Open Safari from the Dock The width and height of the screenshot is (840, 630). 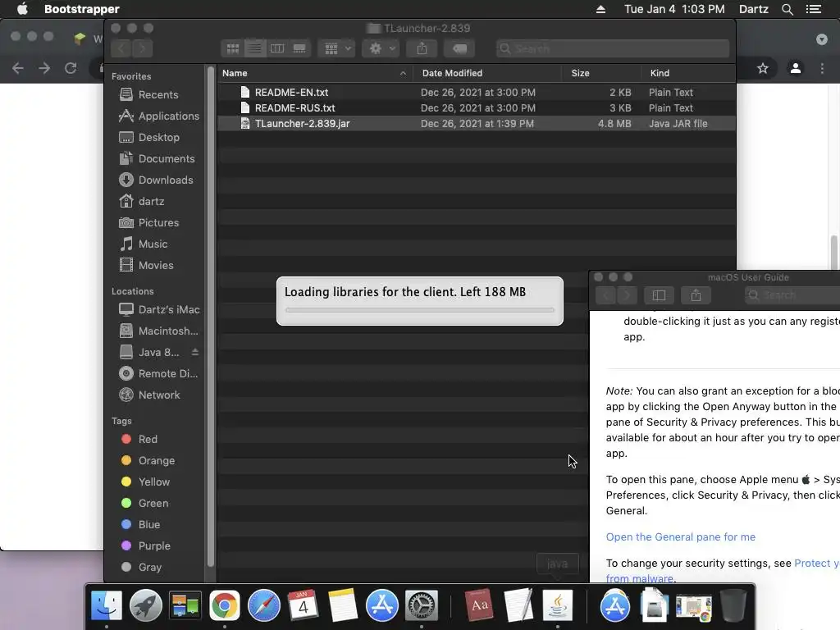263,605
